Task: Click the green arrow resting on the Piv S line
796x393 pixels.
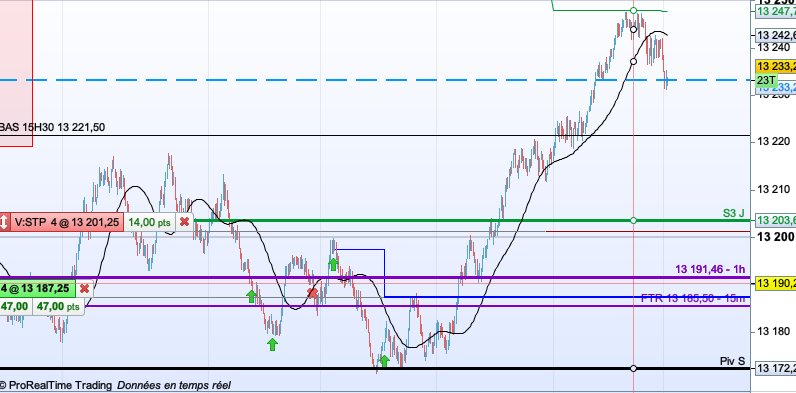Action: (384, 361)
